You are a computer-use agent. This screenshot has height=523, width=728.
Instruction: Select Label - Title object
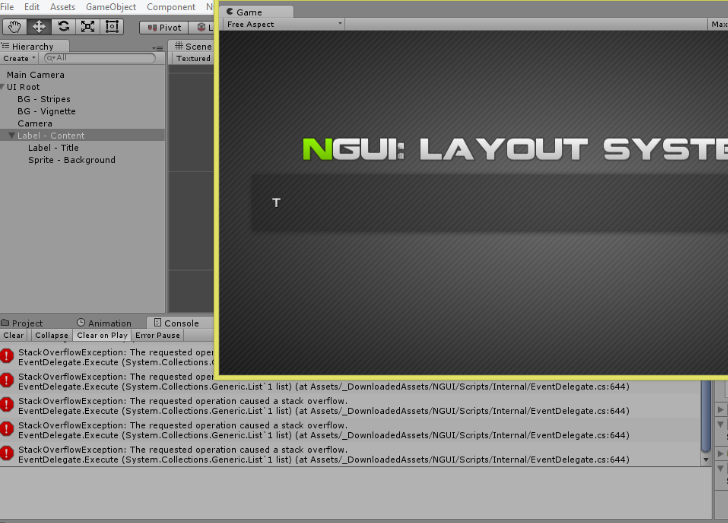pos(82,148)
